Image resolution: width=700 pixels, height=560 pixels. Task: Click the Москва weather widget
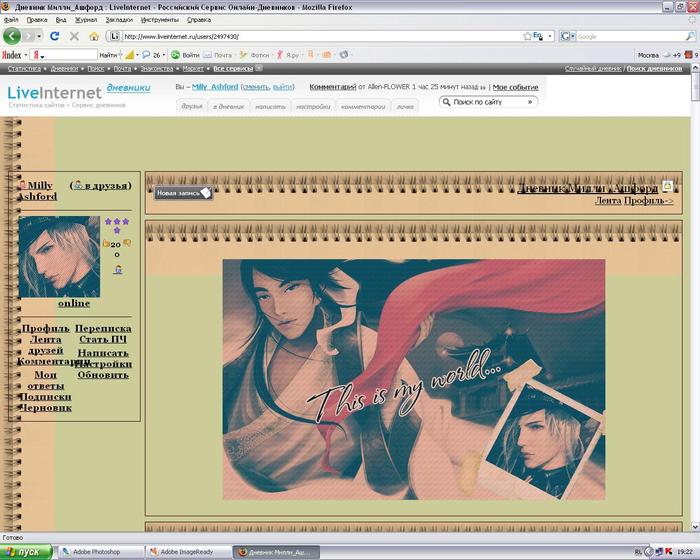659,55
